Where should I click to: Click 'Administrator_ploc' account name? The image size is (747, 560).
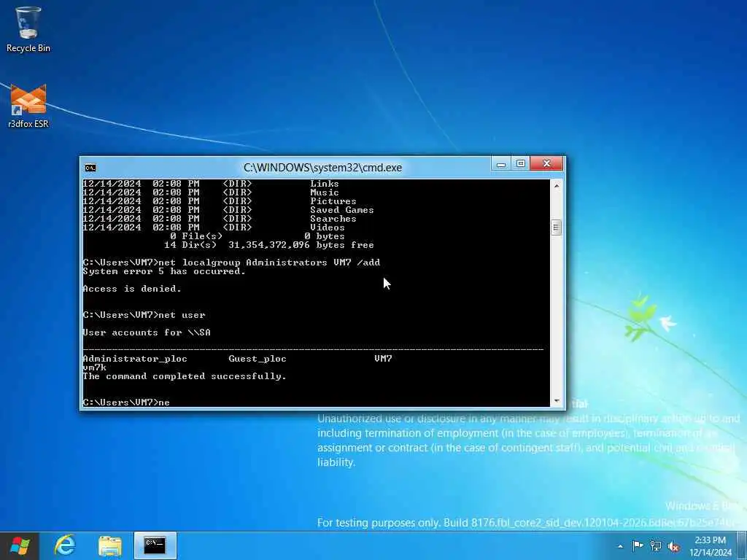tap(135, 359)
